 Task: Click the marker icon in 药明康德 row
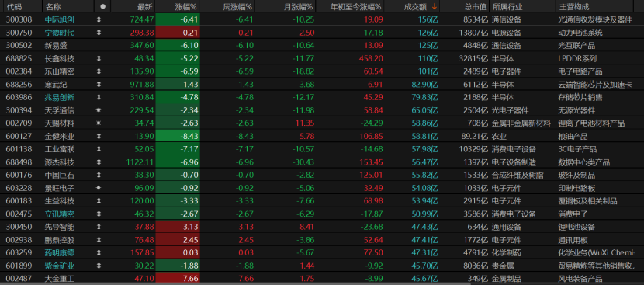(x=99, y=253)
